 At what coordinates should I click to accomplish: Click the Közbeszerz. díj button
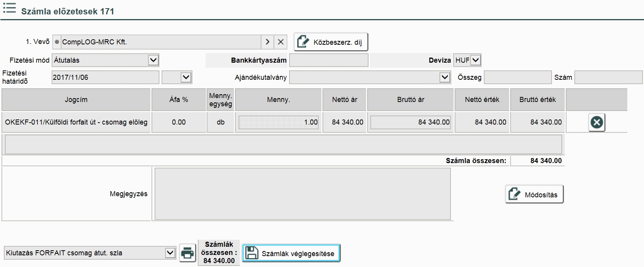click(330, 42)
